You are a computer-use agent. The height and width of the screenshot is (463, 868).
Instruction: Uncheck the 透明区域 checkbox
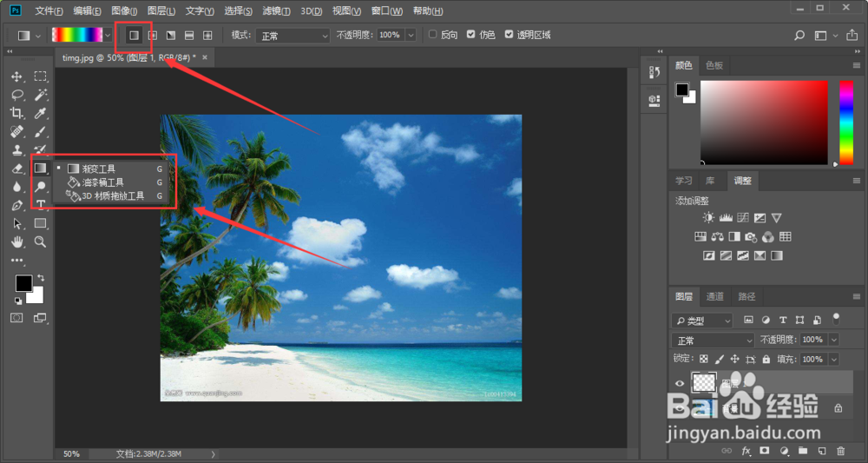pos(509,35)
